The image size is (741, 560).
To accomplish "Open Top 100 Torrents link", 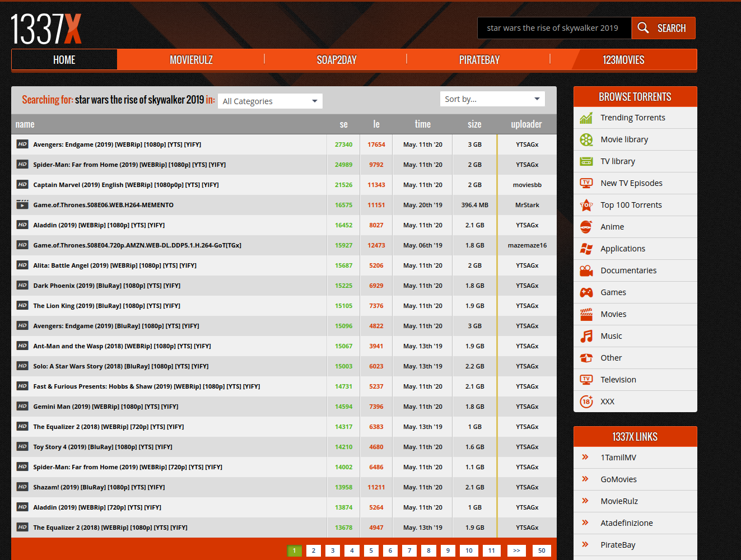I will 631,205.
